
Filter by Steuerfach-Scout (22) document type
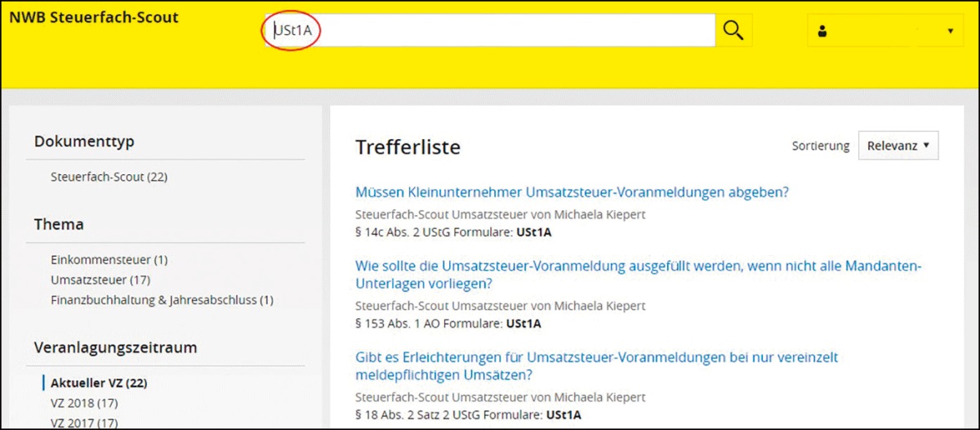click(109, 177)
